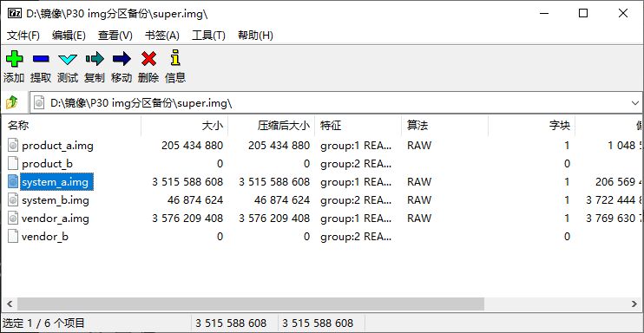
Task: Click RAW algorithm cell of product_a.img
Action: [419, 146]
